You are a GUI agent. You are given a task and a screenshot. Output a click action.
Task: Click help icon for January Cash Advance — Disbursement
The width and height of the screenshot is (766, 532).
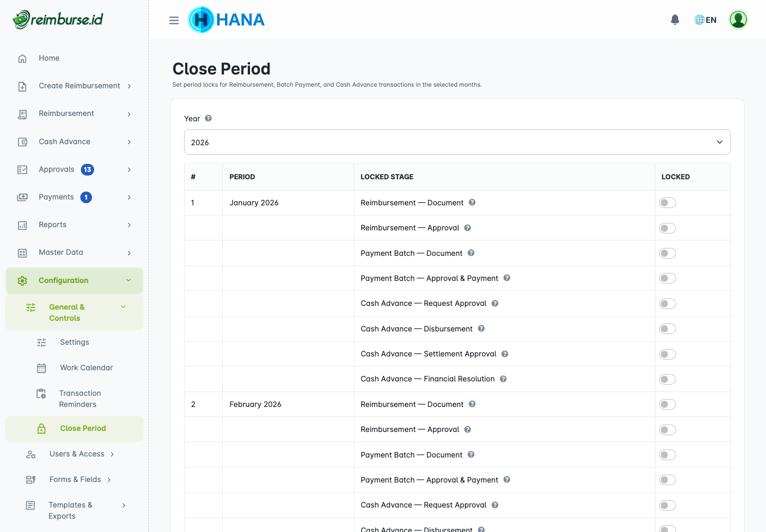[481, 328]
